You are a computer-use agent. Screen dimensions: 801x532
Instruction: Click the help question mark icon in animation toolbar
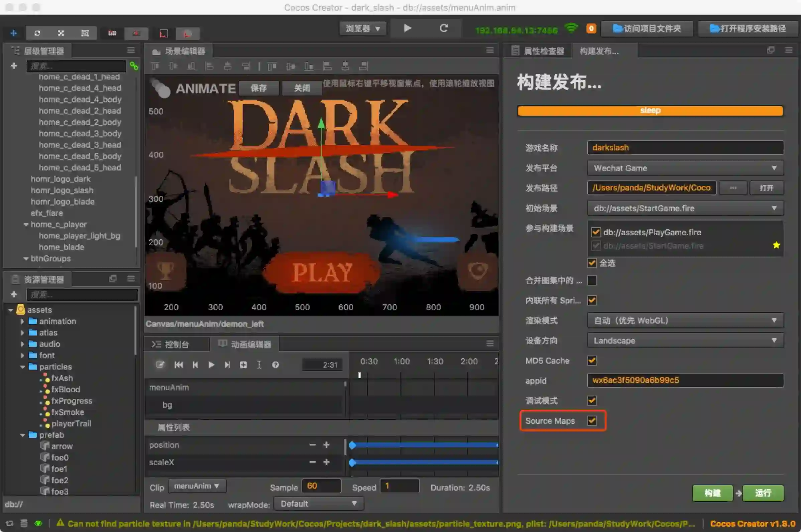click(275, 365)
